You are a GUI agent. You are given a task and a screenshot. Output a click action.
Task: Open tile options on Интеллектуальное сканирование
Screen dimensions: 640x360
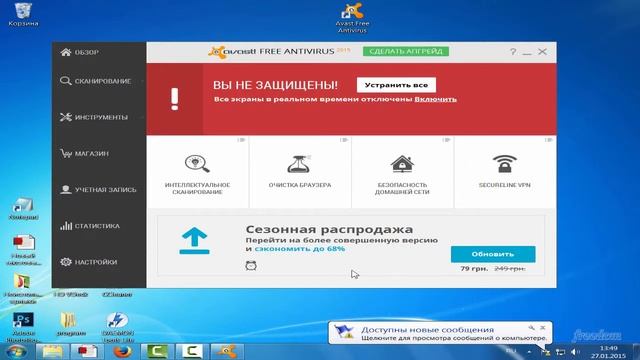241,140
